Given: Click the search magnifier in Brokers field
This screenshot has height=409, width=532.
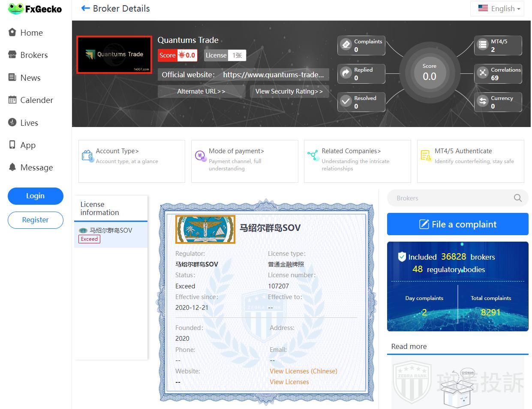Looking at the screenshot, I should [x=518, y=198].
